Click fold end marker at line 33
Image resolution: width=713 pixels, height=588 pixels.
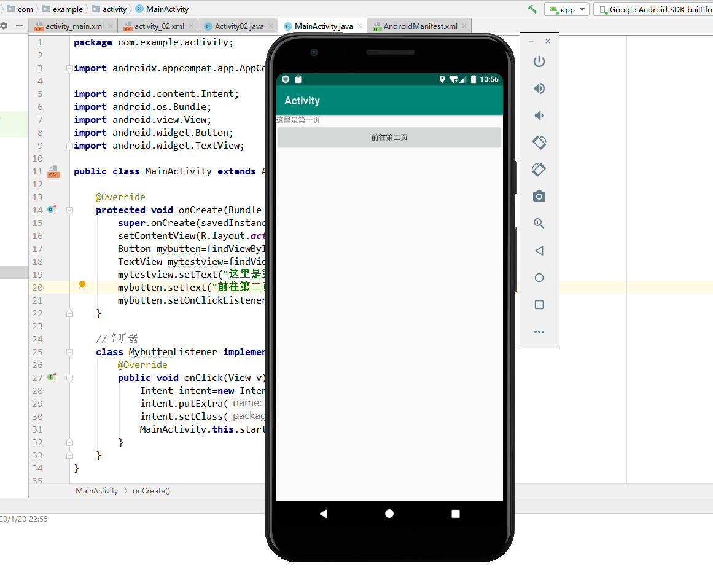(x=69, y=455)
